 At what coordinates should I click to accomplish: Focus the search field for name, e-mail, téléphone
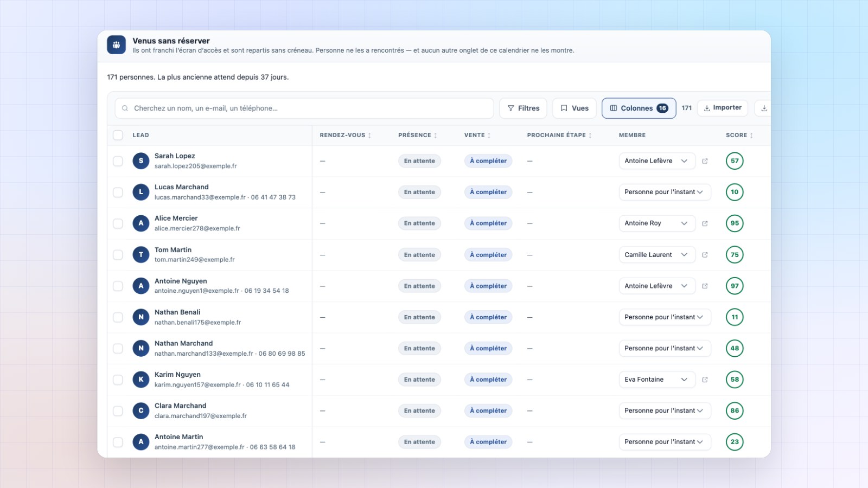304,108
